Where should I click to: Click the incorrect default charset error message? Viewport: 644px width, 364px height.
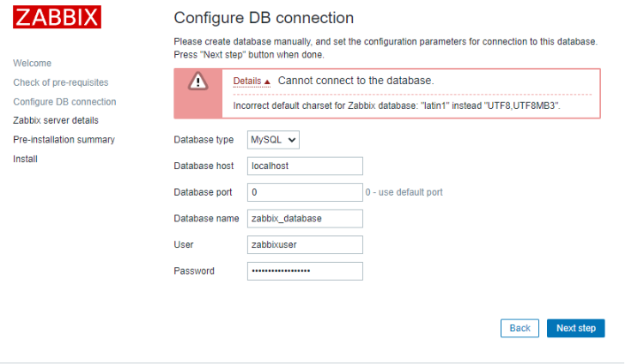tap(403, 106)
